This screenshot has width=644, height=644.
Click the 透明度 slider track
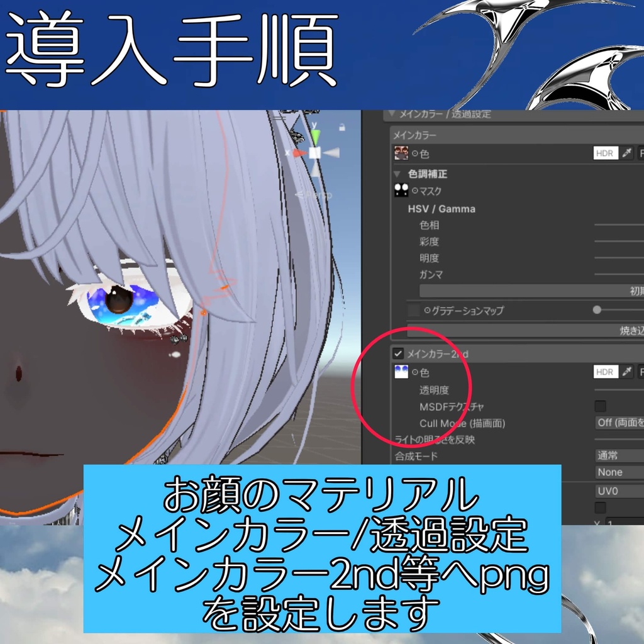click(619, 390)
